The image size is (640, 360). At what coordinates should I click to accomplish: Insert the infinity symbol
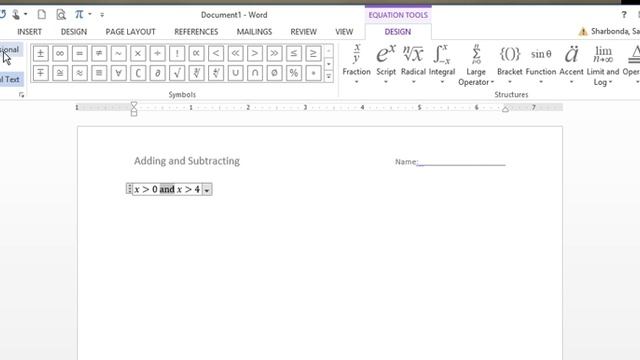coord(60,53)
